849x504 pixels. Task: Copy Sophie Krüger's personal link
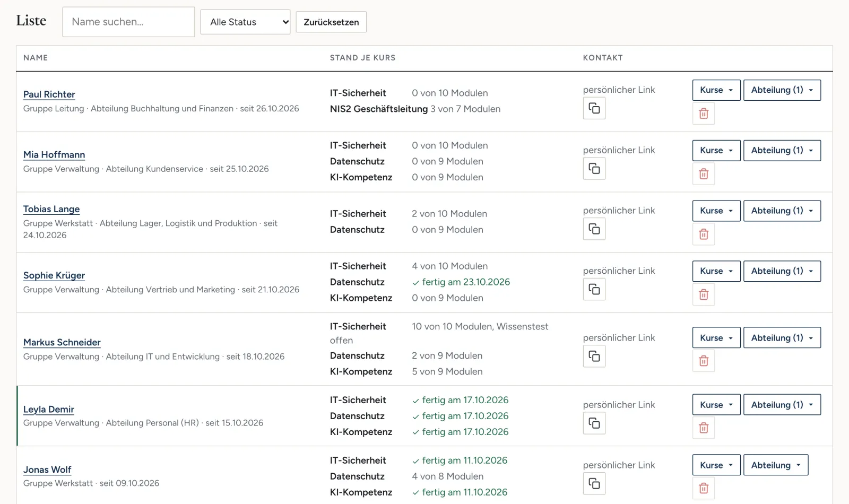(x=594, y=289)
